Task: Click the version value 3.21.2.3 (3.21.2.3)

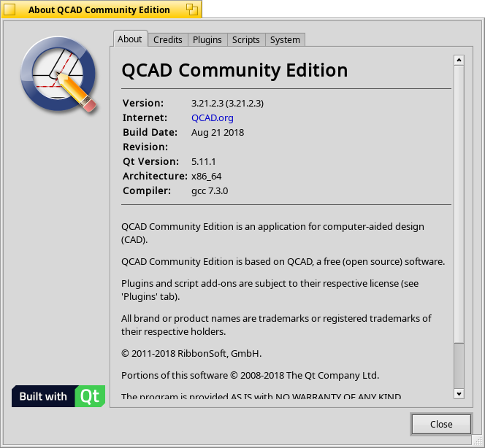Action: tap(227, 103)
